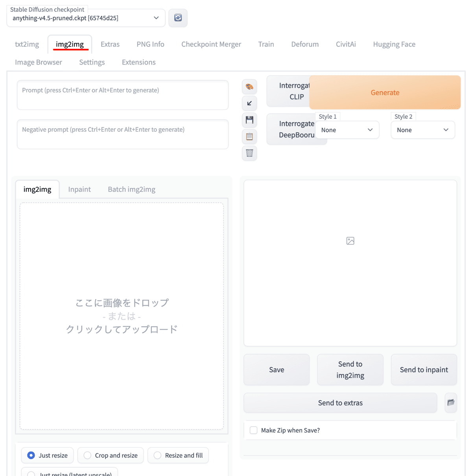Screen dimensions: 472x476
Task: Click the clipboard apply style icon
Action: coord(249,137)
